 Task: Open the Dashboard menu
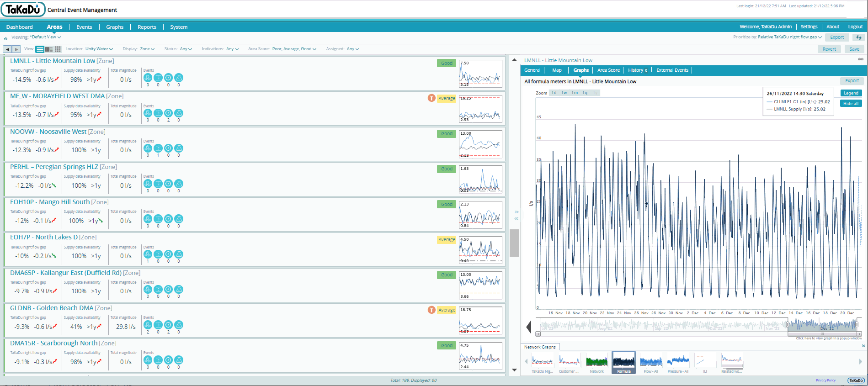[20, 27]
